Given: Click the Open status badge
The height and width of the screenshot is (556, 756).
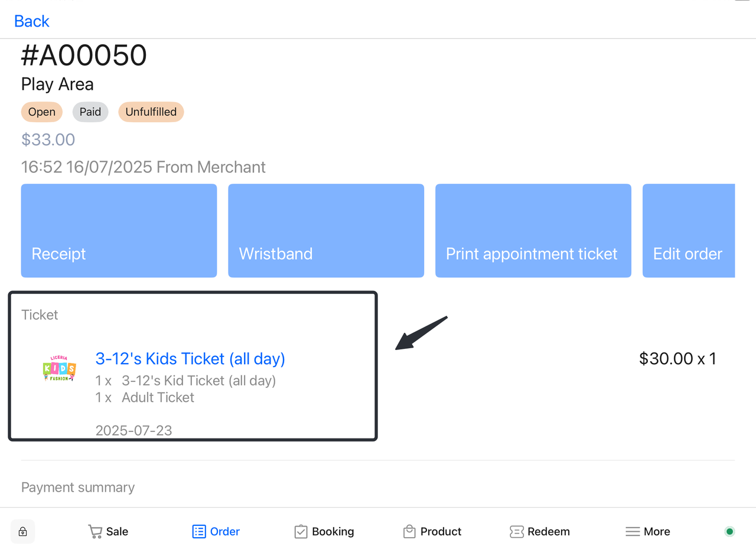Looking at the screenshot, I should click(42, 112).
